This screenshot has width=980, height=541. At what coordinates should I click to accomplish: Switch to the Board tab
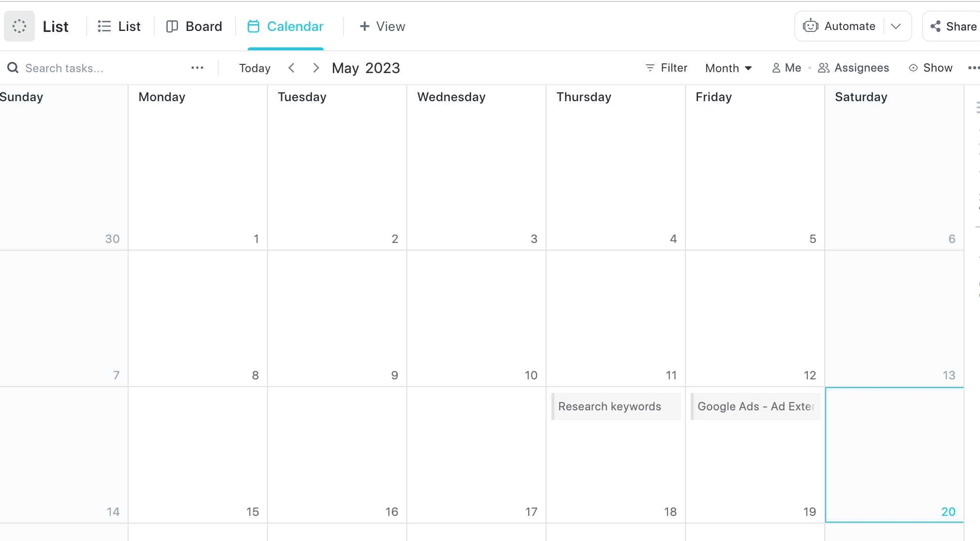(194, 26)
